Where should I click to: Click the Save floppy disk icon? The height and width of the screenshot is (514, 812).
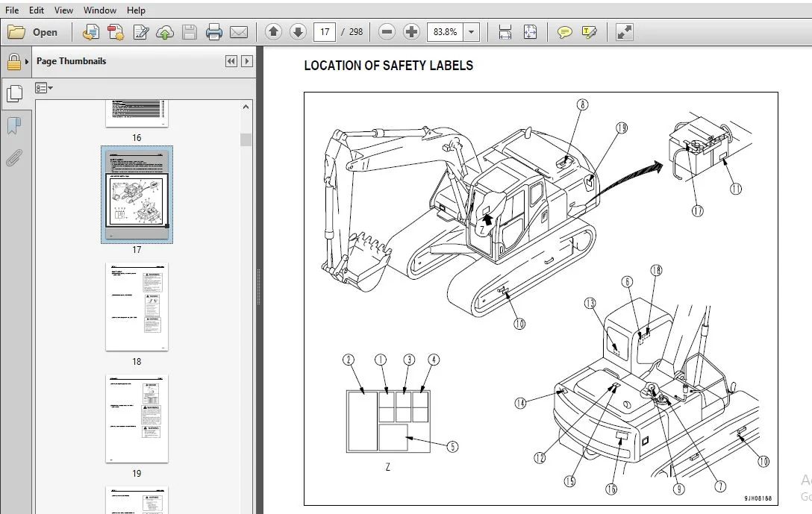pos(190,32)
